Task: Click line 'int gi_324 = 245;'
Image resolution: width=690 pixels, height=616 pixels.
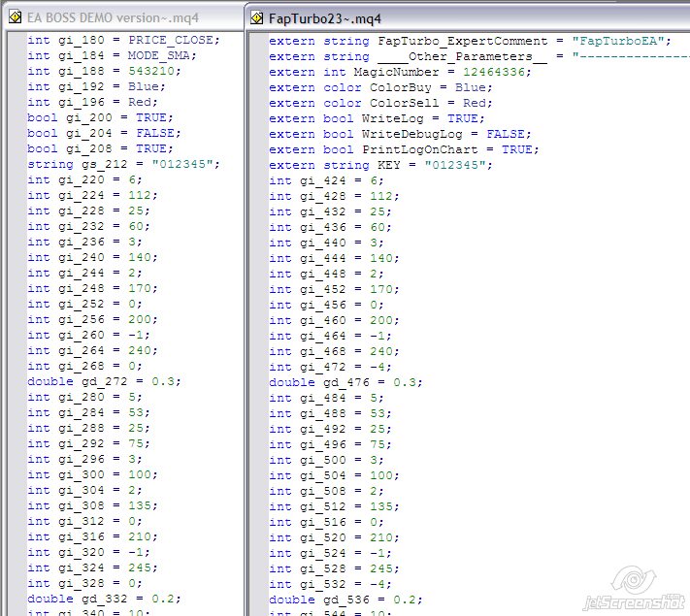Action: 92,567
